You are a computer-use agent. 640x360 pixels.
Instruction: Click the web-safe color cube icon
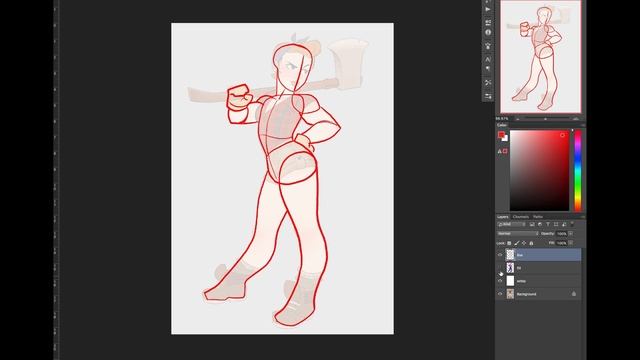point(505,151)
